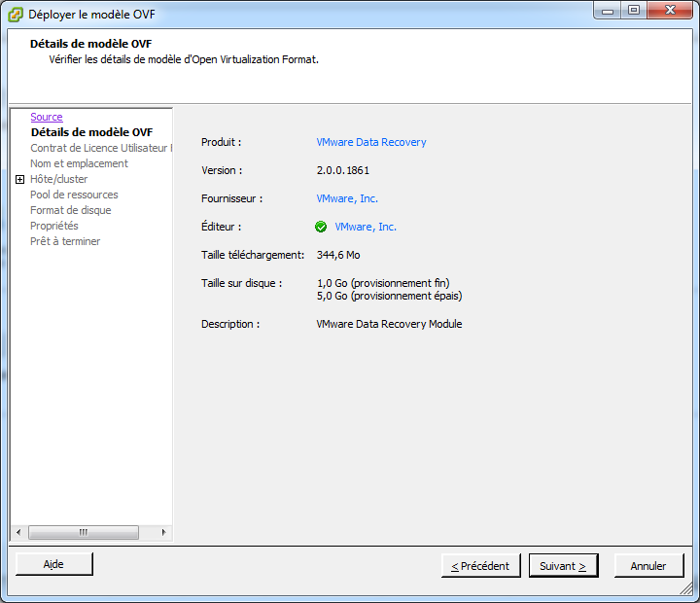Click the Description : label

[230, 324]
